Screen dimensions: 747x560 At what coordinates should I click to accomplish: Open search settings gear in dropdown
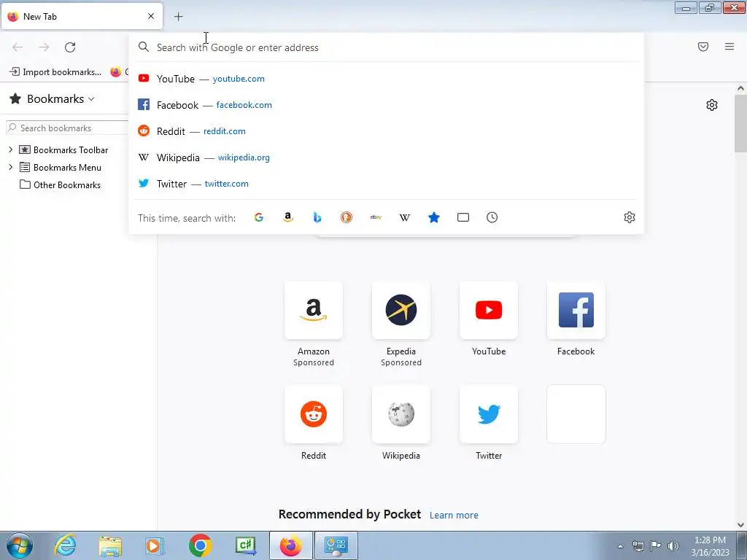pos(630,217)
